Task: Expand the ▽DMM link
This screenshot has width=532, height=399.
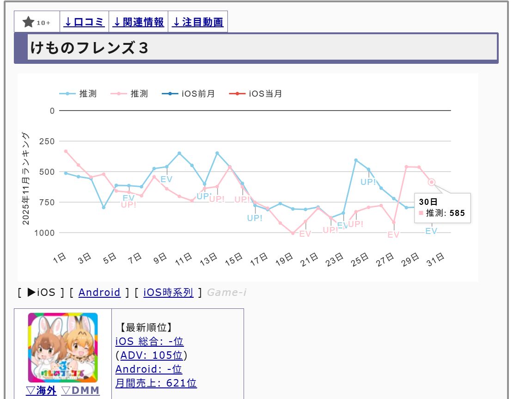Action: 80,391
